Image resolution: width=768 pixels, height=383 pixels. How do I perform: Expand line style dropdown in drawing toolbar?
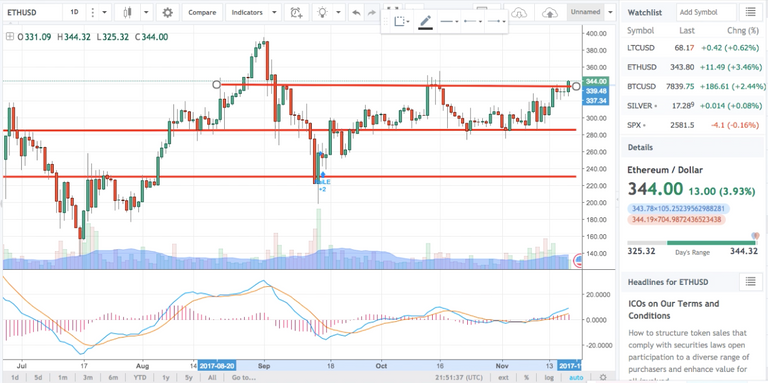point(449,22)
